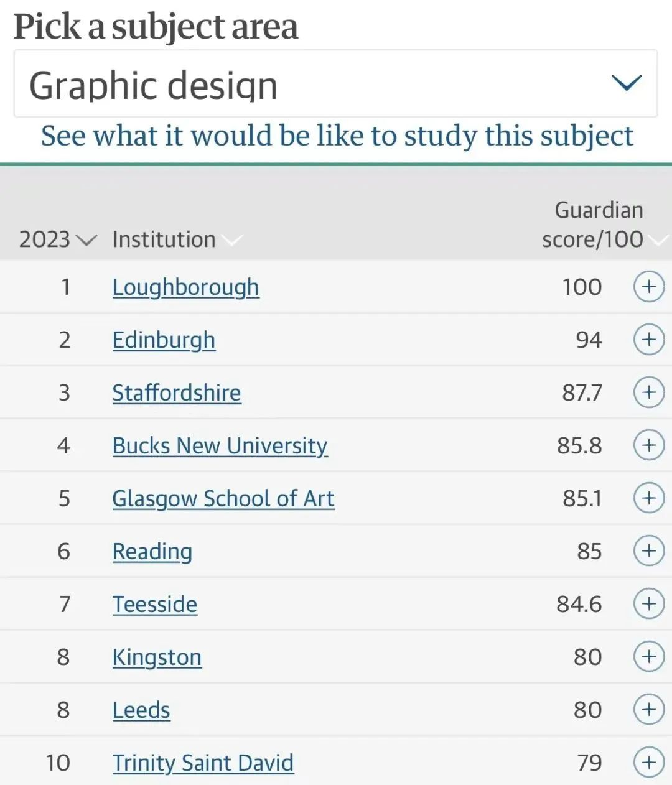
Task: Click the Trinity Saint David link
Action: 203,763
